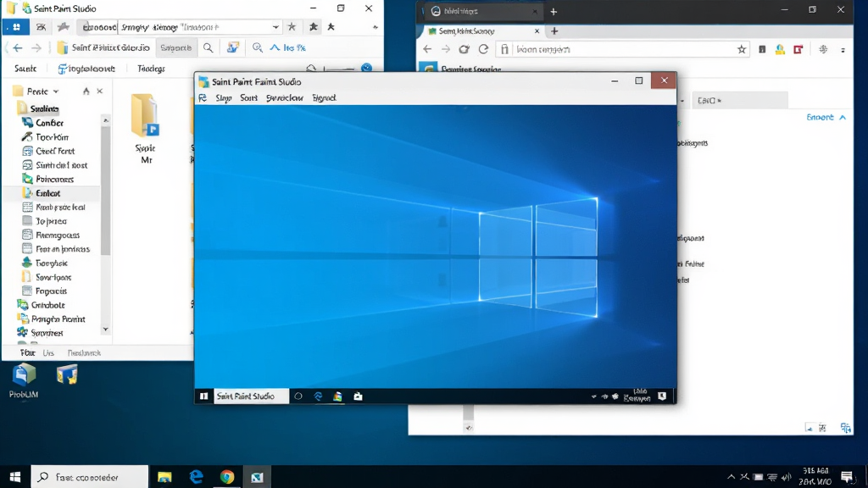Open the Action Center from the taskbar
Viewport: 868px width, 488px height.
847,477
